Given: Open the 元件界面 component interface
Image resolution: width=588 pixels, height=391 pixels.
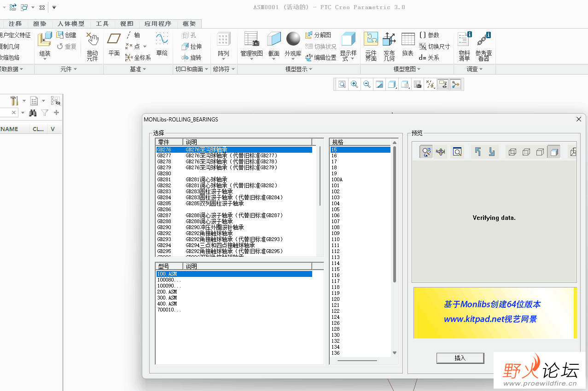Looking at the screenshot, I should point(371,46).
